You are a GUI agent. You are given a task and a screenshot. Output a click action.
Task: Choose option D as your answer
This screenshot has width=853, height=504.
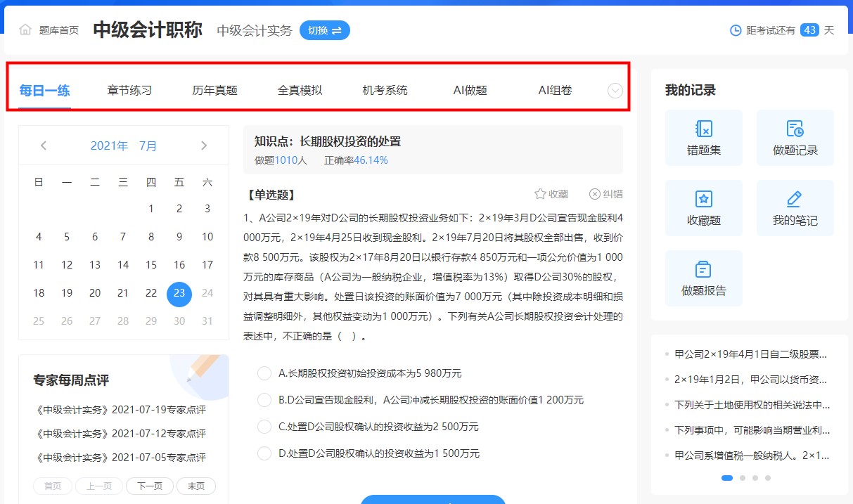pos(264,453)
